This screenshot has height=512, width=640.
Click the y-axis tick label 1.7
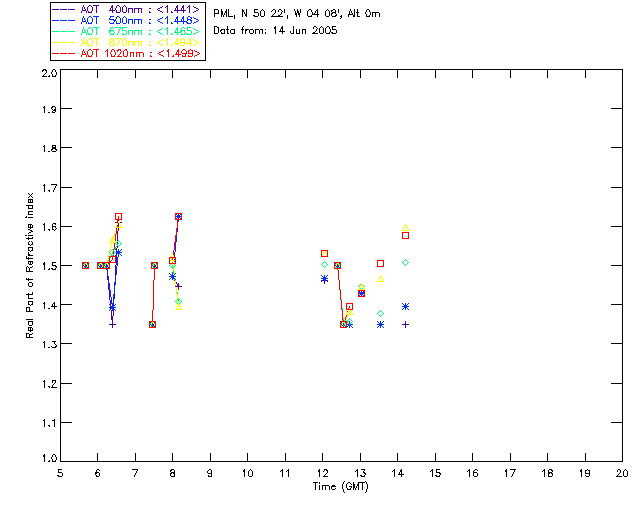tap(49, 188)
